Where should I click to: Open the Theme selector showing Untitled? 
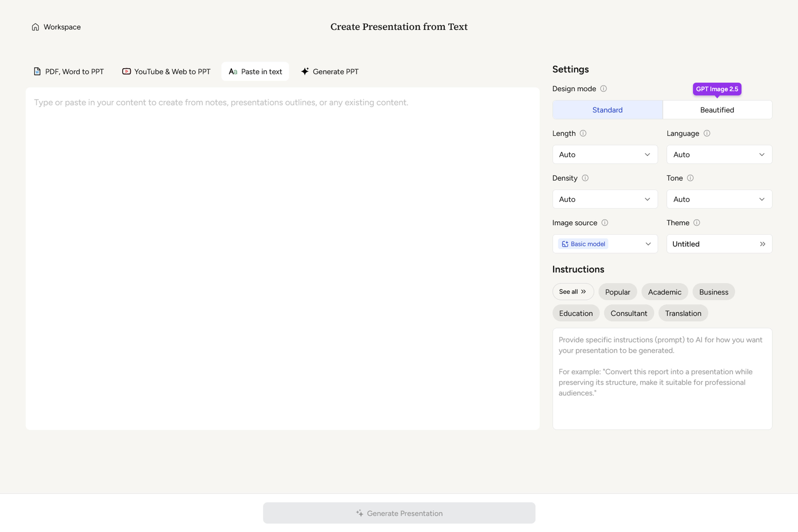tap(719, 244)
